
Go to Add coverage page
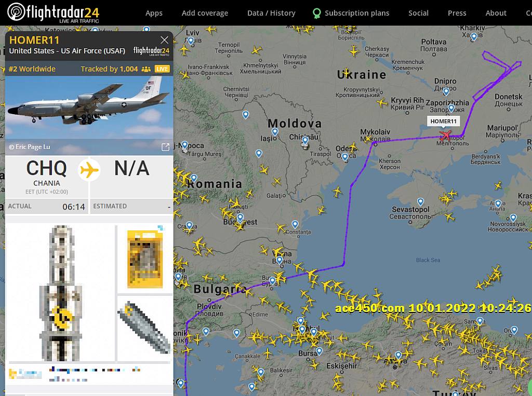[x=205, y=13]
